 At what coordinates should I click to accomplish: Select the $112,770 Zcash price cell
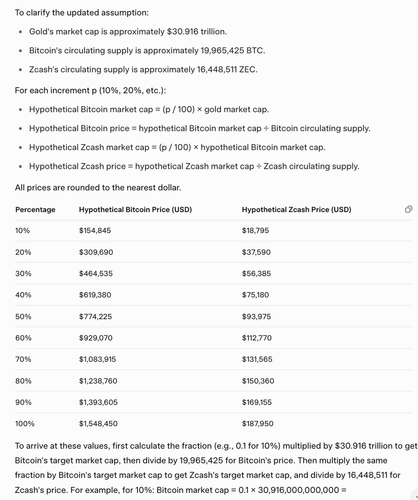(x=257, y=338)
